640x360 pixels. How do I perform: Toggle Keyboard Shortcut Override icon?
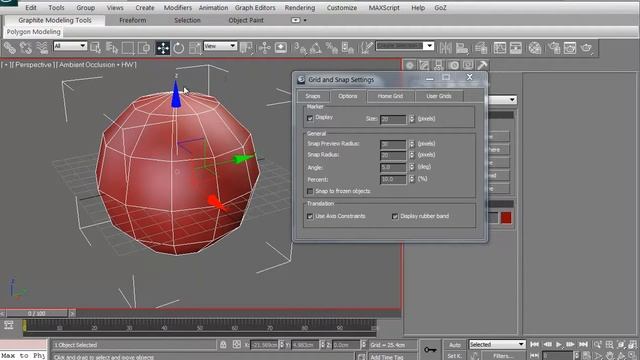pyautogui.click(x=281, y=48)
